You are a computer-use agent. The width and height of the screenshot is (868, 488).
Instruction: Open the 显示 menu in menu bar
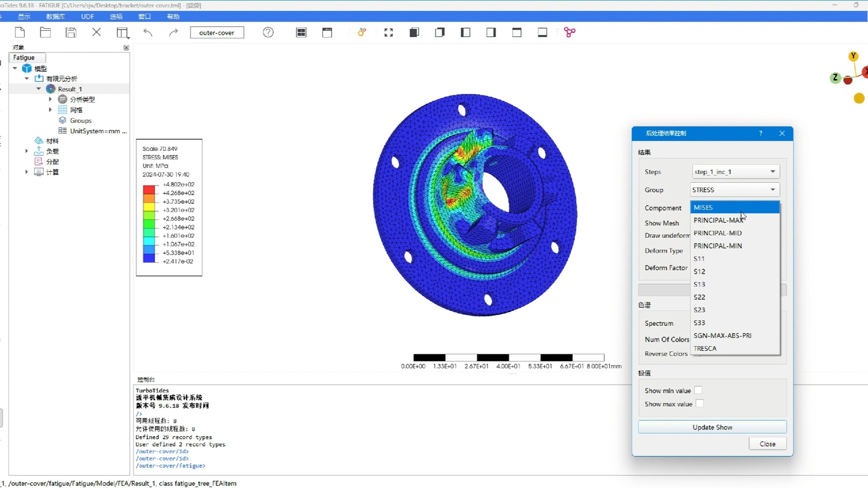pyautogui.click(x=24, y=16)
